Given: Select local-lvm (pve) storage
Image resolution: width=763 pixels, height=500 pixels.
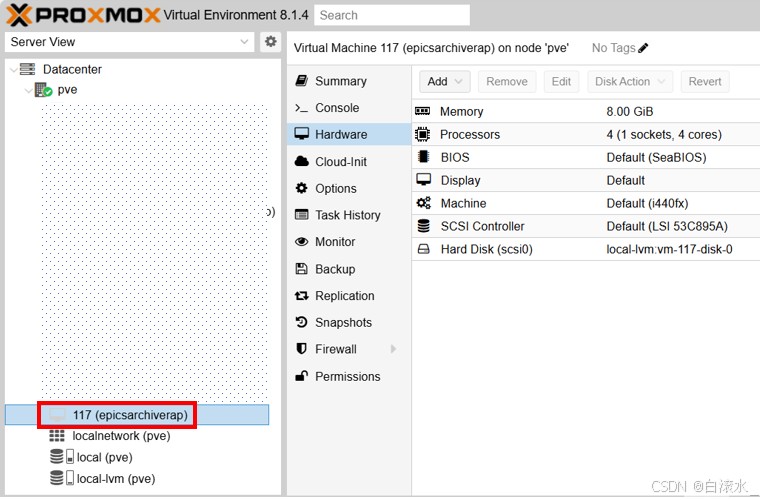Looking at the screenshot, I should point(116,479).
